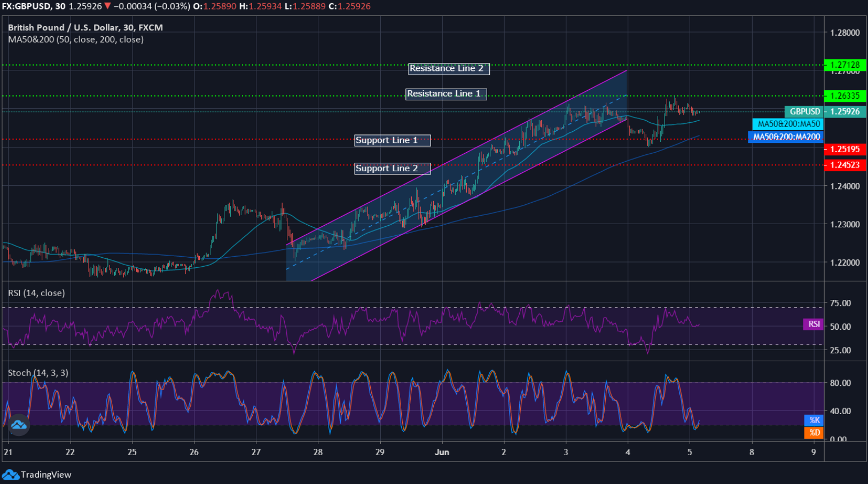This screenshot has height=484, width=868.
Task: Click the Resistance Line 1 label
Action: [446, 93]
